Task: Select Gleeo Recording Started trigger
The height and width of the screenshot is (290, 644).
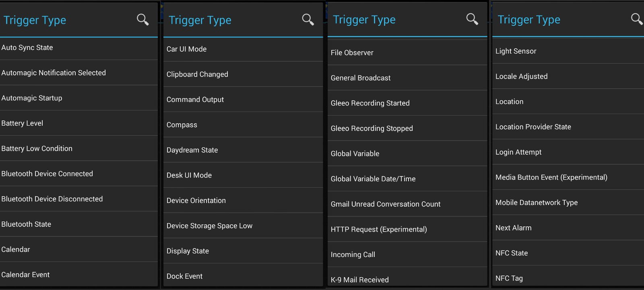Action: pyautogui.click(x=407, y=103)
